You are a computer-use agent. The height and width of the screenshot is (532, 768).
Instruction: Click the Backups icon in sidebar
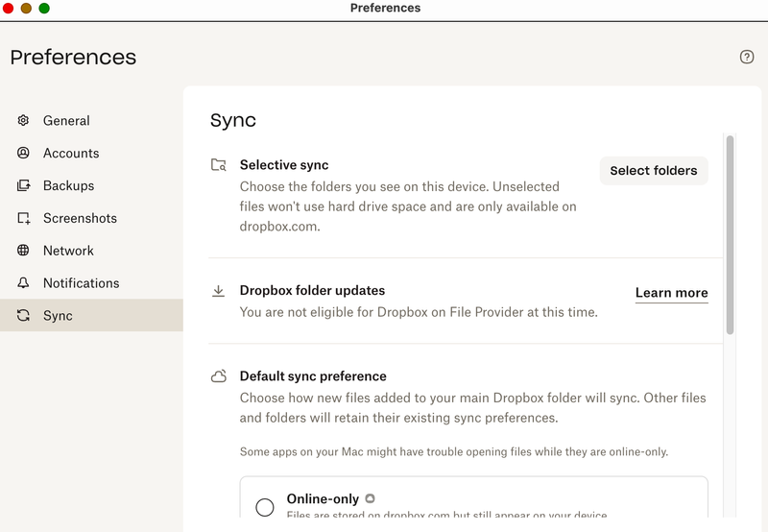[24, 185]
